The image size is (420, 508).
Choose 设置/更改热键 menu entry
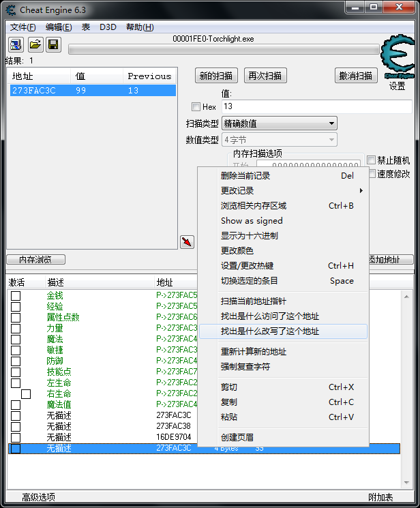pos(283,266)
